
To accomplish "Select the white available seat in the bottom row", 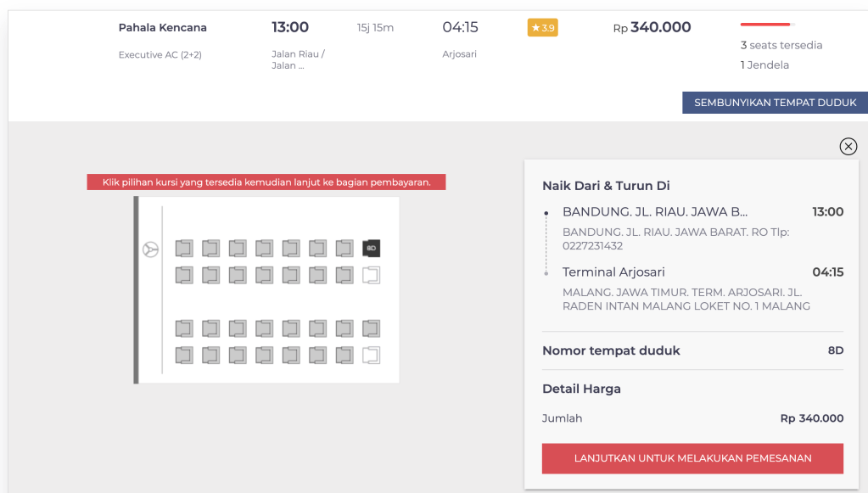I will 371,356.
